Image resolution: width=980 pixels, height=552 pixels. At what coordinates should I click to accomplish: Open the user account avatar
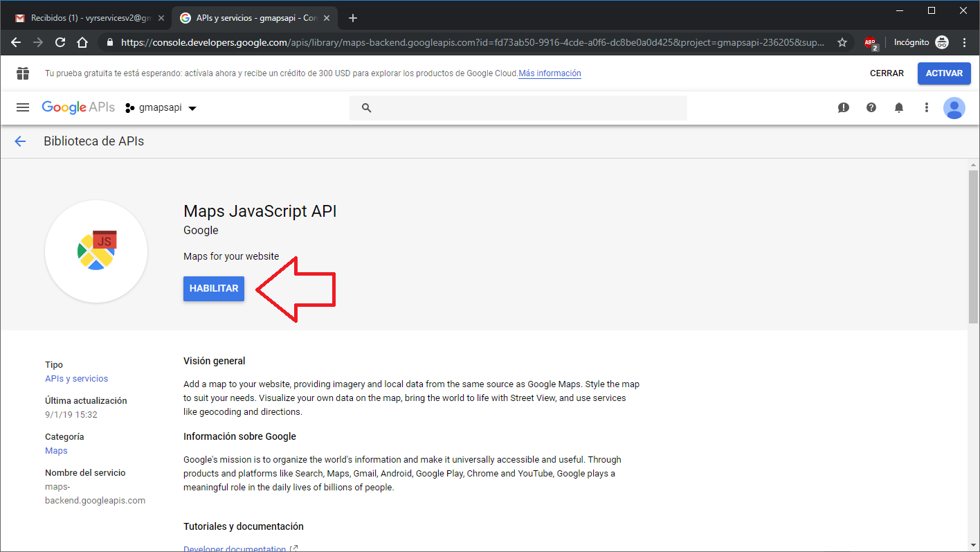coord(954,107)
